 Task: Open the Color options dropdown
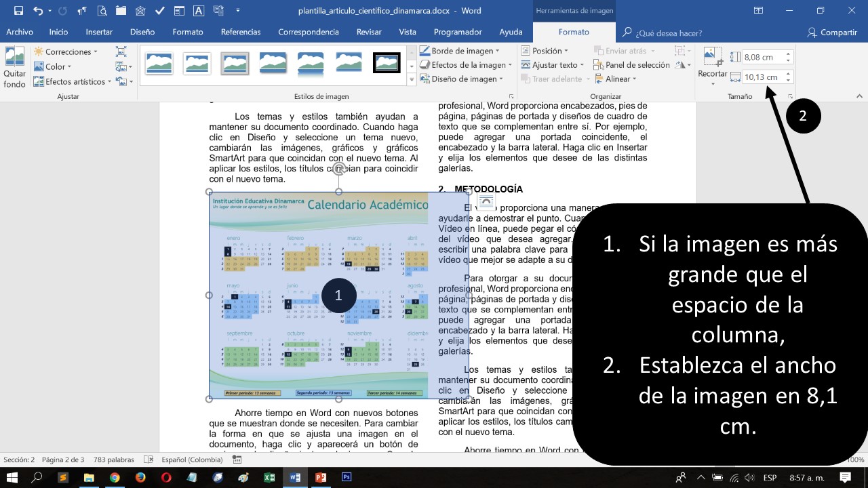pyautogui.click(x=52, y=66)
